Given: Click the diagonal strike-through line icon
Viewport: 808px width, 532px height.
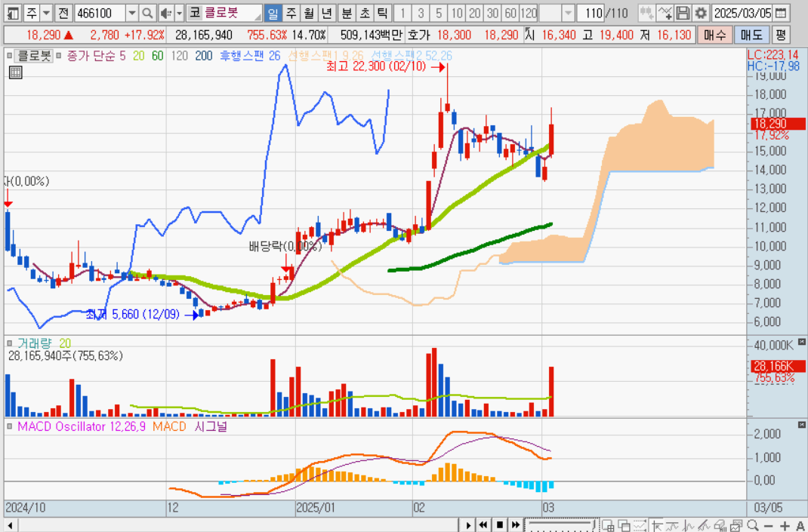Looking at the screenshot, I should click(704, 524).
